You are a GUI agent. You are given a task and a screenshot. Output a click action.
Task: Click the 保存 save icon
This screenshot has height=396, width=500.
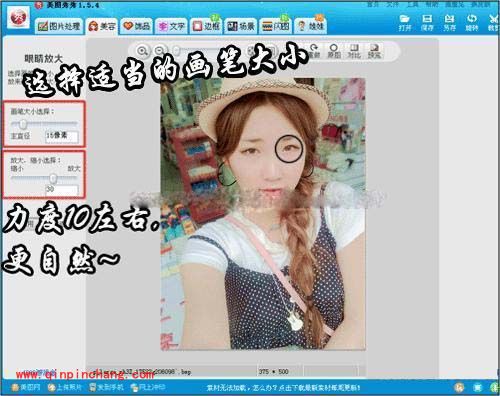coord(427,23)
